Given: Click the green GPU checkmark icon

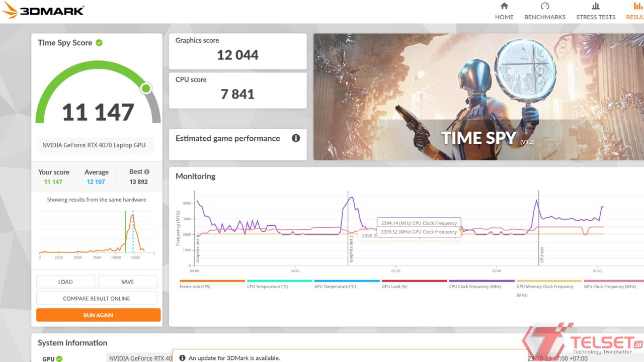Looking at the screenshot, I should coord(59,359).
